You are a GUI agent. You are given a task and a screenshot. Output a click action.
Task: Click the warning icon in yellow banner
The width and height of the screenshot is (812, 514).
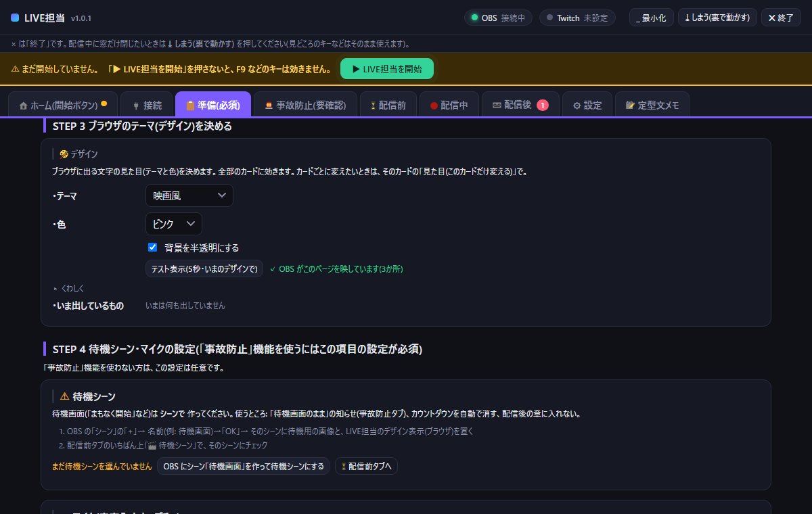click(x=15, y=69)
